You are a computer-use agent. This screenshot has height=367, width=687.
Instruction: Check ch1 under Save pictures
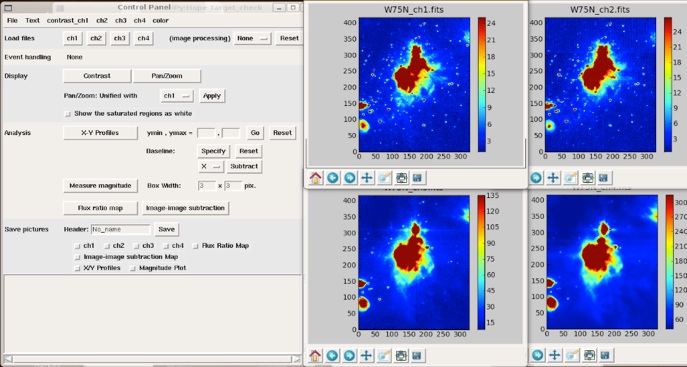tap(78, 246)
